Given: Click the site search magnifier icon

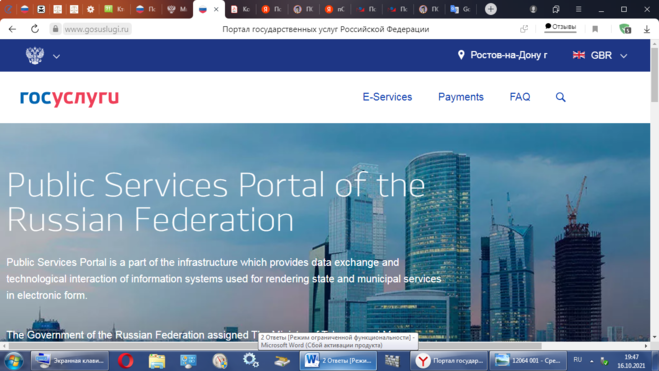Looking at the screenshot, I should pyautogui.click(x=560, y=97).
